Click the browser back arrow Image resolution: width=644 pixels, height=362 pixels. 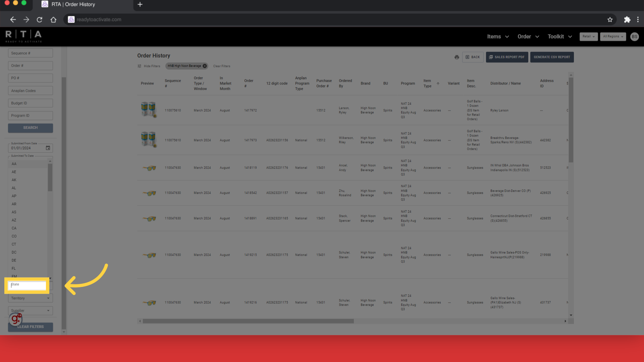pyautogui.click(x=13, y=19)
